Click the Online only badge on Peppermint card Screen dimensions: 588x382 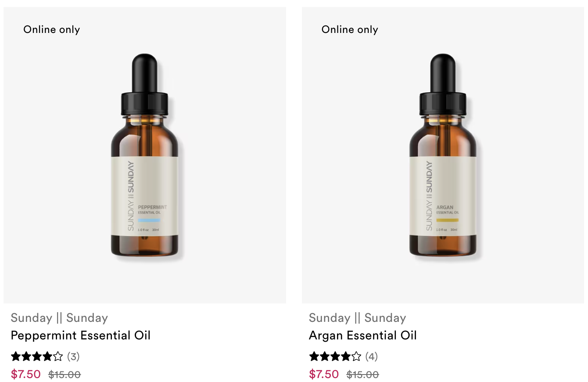click(x=52, y=29)
